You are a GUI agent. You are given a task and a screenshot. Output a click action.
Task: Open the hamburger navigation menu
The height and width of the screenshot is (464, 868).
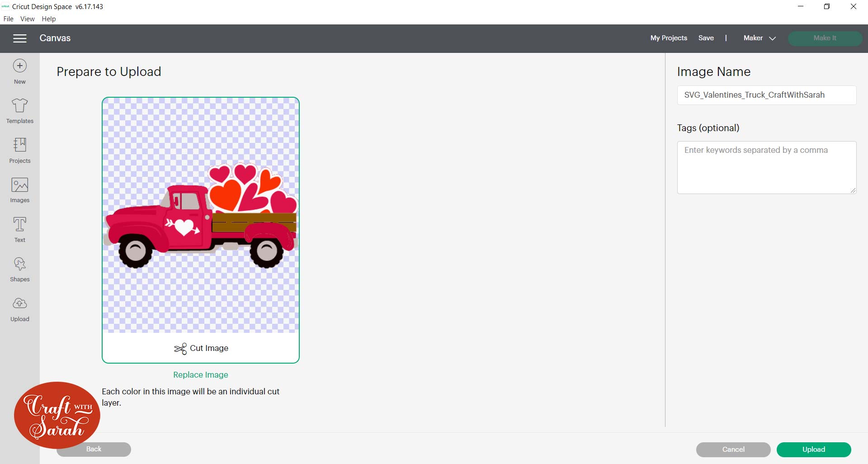(20, 38)
